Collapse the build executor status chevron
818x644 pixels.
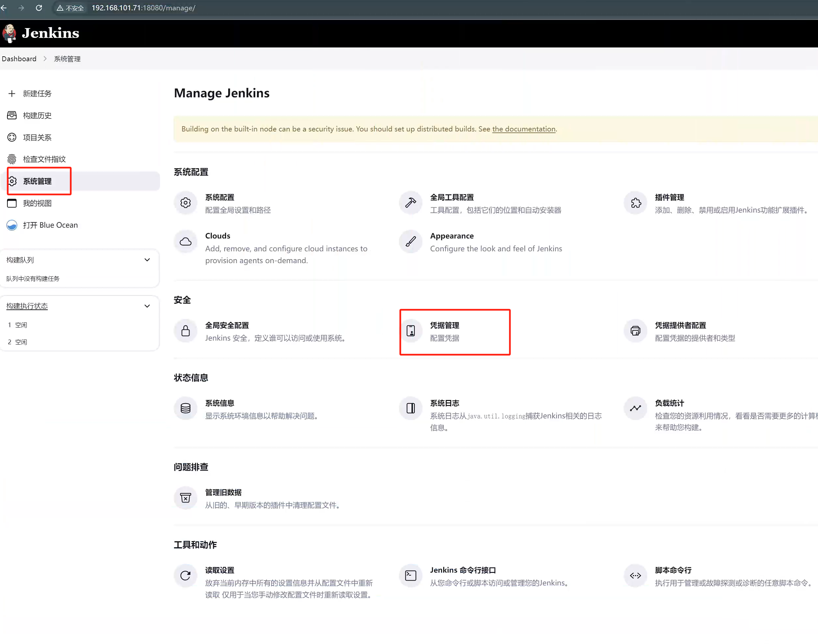(147, 306)
